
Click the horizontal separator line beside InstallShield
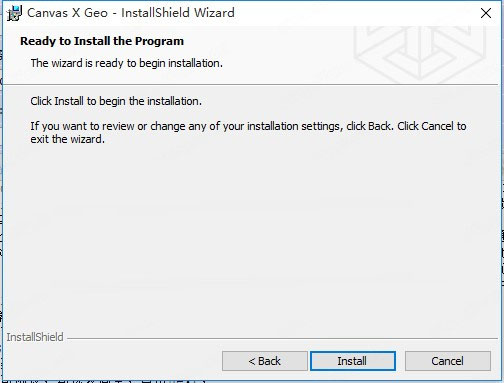click(282, 339)
